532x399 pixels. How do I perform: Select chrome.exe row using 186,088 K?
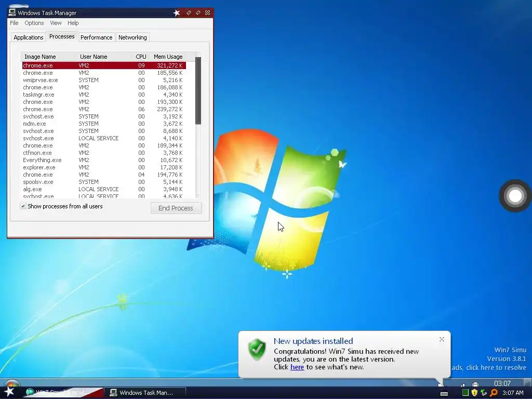pos(104,87)
